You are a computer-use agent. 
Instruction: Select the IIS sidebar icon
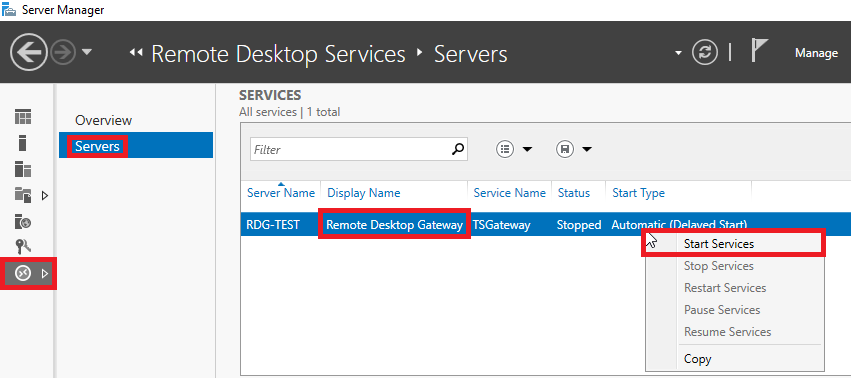coord(23,221)
